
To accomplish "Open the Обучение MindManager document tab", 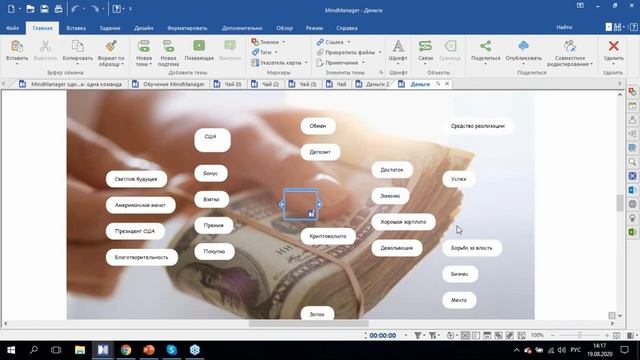I will (x=169, y=84).
